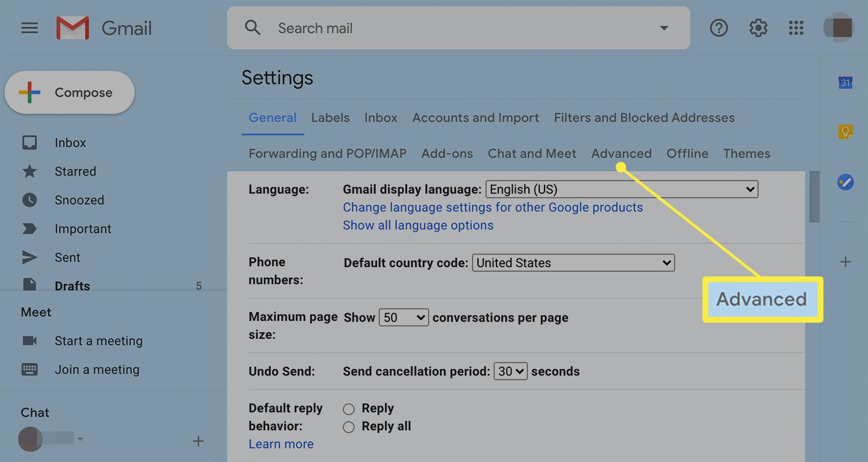Open conversations per page dropdown
This screenshot has width=868, height=462.
(404, 317)
